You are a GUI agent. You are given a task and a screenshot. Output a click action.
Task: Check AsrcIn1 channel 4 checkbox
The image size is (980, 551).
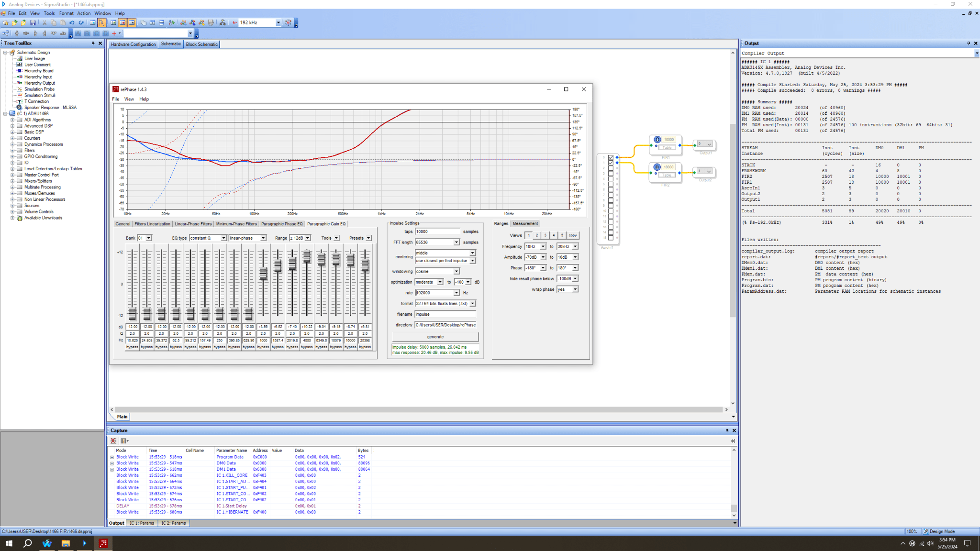(611, 179)
